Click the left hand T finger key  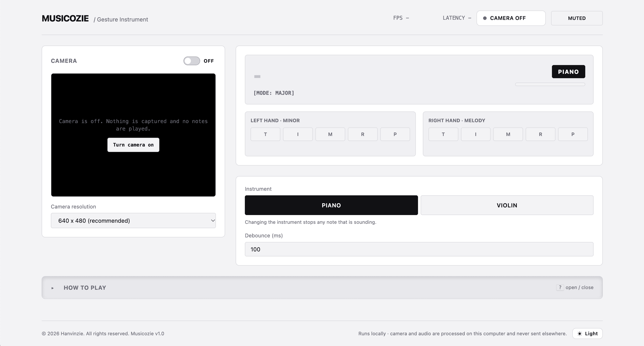click(265, 134)
